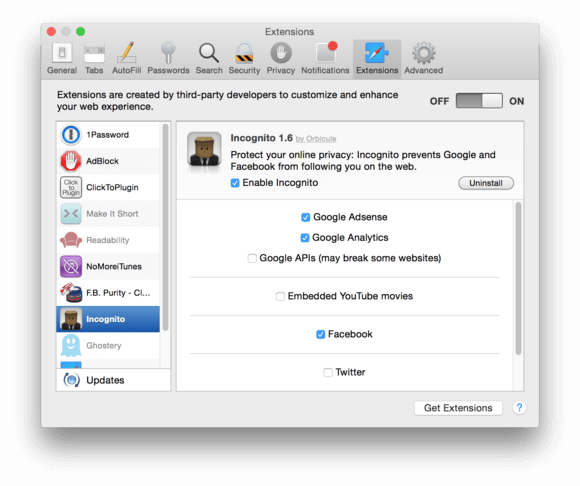
Task: Select the NoMoreiTunes purple icon
Action: (71, 266)
